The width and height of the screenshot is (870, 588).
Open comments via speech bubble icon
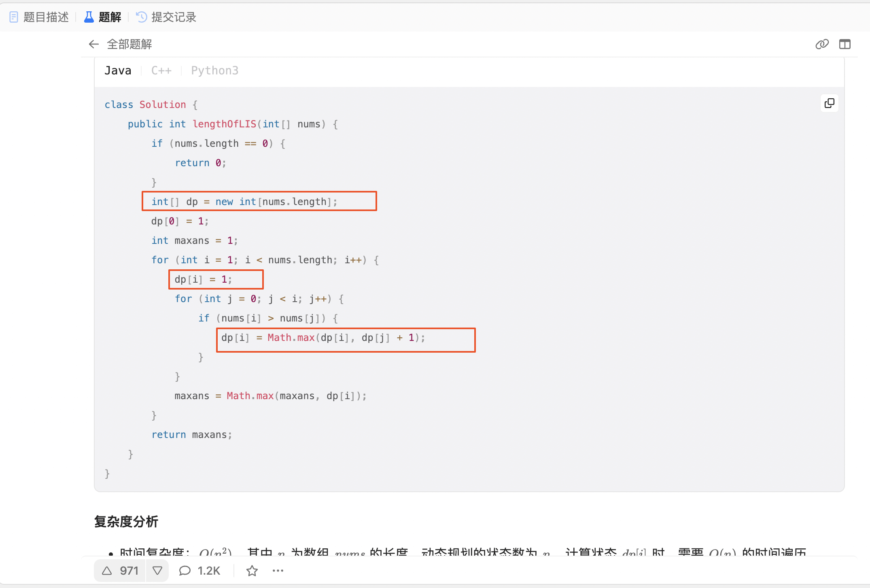[185, 571]
